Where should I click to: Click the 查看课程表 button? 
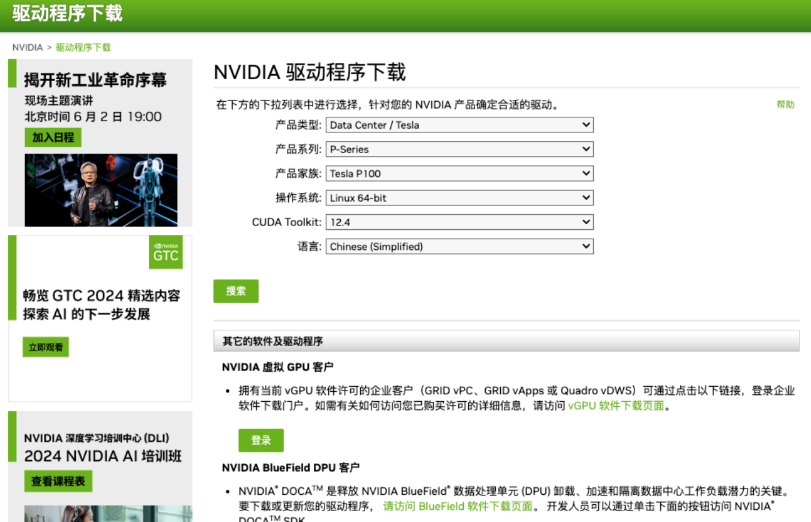[x=58, y=481]
